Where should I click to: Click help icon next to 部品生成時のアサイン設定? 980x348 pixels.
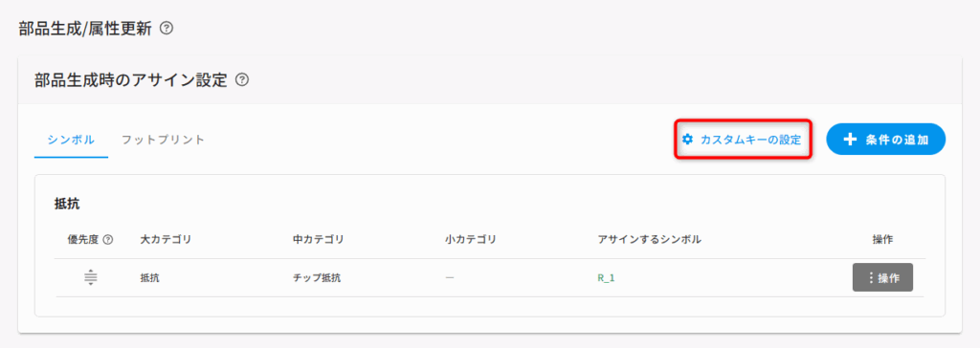click(x=242, y=80)
